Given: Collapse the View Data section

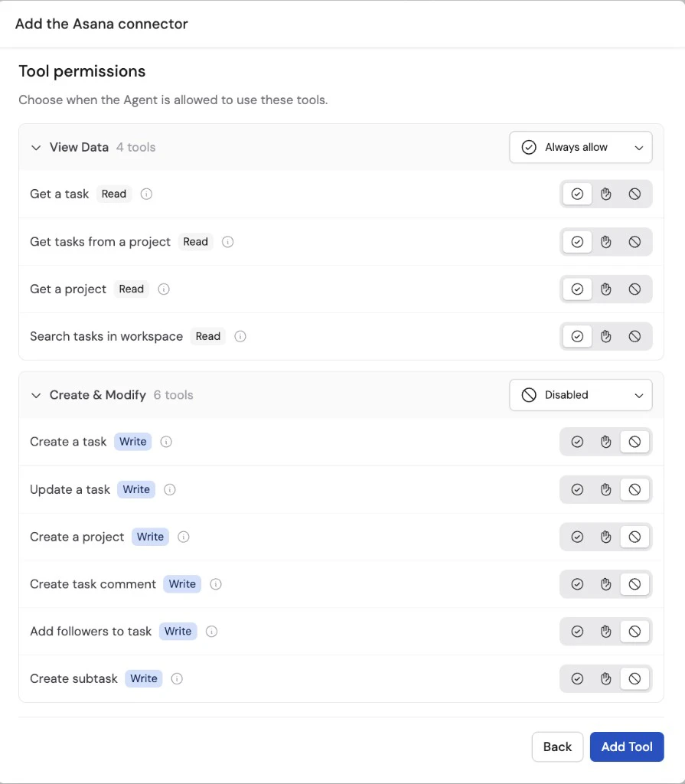Looking at the screenshot, I should click(35, 147).
